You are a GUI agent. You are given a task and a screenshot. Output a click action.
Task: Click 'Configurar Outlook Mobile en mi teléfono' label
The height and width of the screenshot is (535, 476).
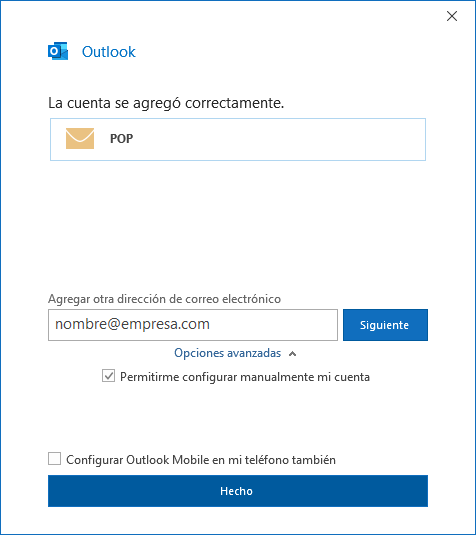click(x=201, y=460)
